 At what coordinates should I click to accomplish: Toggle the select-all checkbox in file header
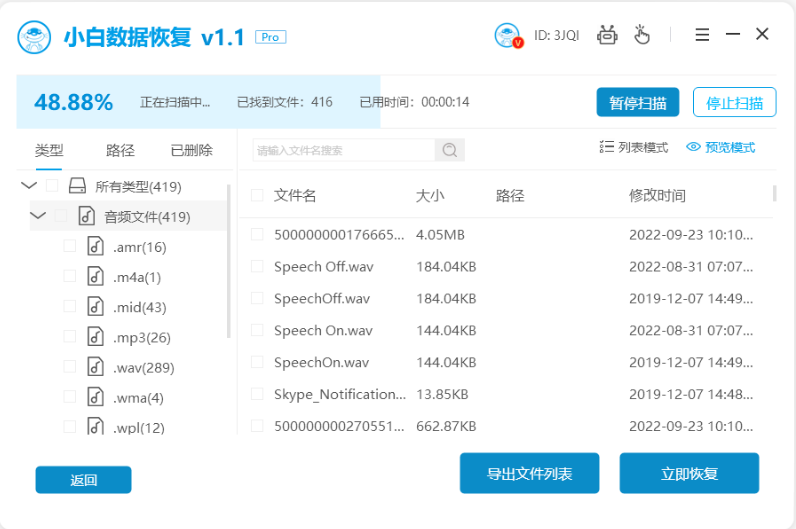click(x=257, y=195)
